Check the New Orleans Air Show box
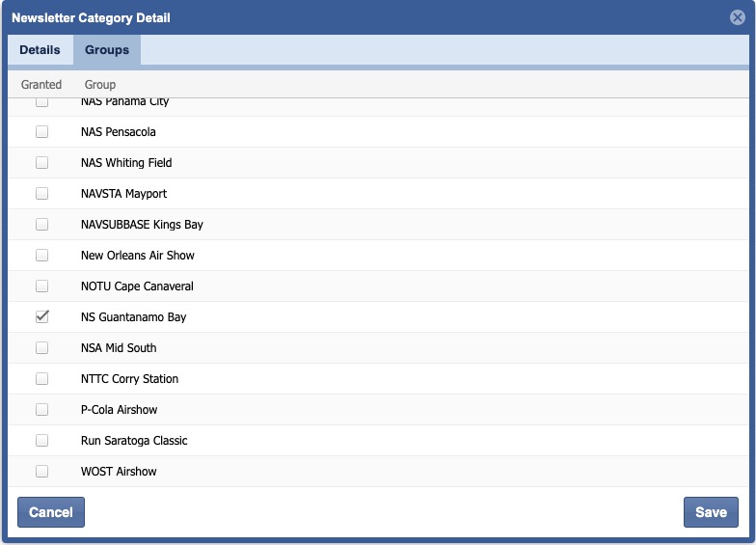The image size is (756, 545). pos(42,256)
